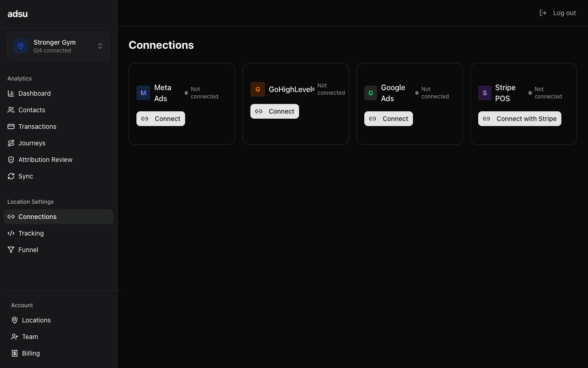Click the adsu brand logo
588x368 pixels.
[17, 13]
